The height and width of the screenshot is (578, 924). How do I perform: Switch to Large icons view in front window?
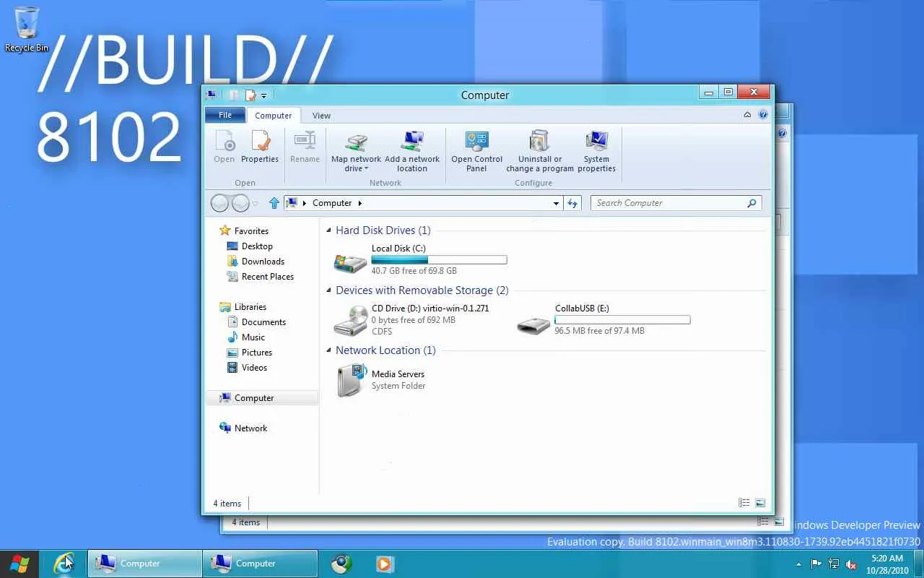tap(760, 503)
